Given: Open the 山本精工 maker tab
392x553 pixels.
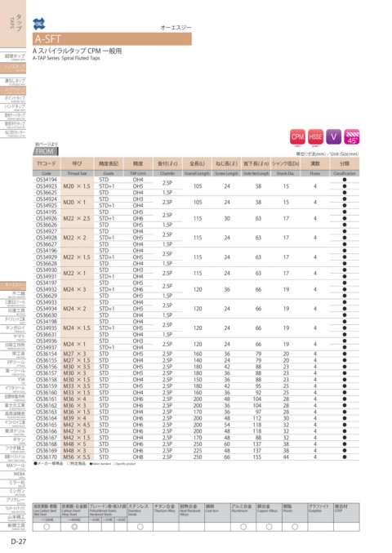Looking at the screenshot, I should point(13,518).
